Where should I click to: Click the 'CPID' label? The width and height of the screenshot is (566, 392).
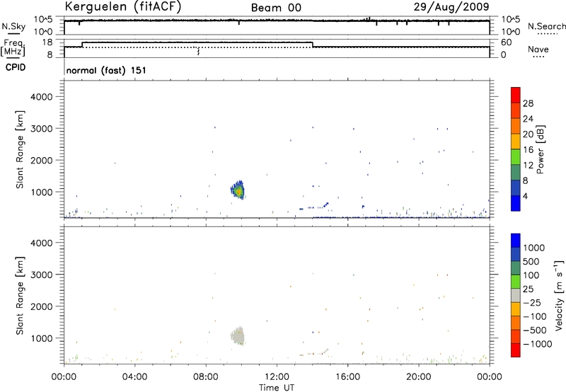pos(16,67)
